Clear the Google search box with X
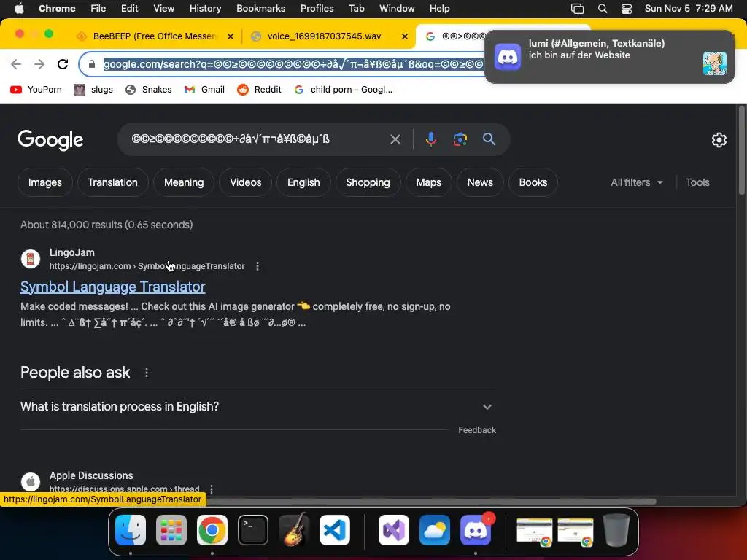The width and height of the screenshot is (747, 560). click(x=395, y=139)
